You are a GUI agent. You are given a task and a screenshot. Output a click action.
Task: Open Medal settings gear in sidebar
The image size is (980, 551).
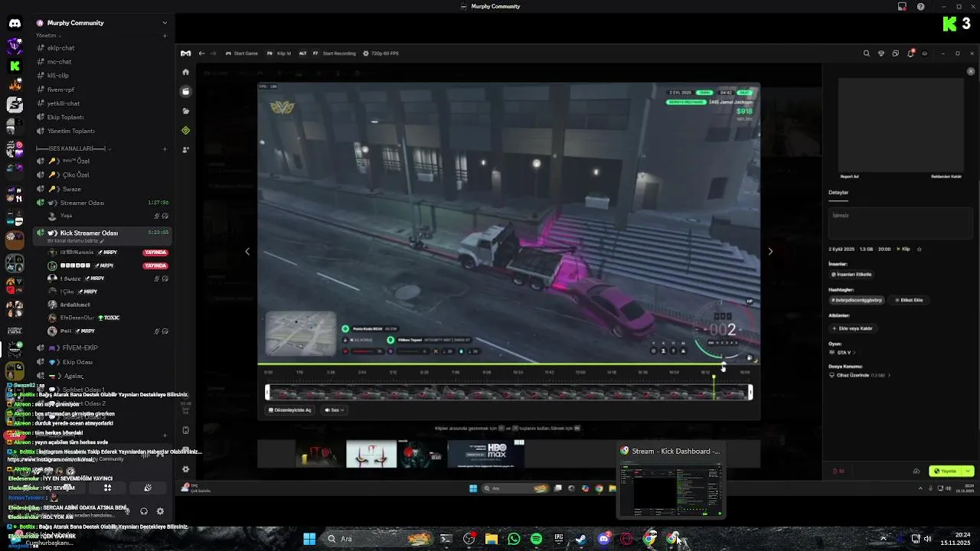pyautogui.click(x=185, y=469)
